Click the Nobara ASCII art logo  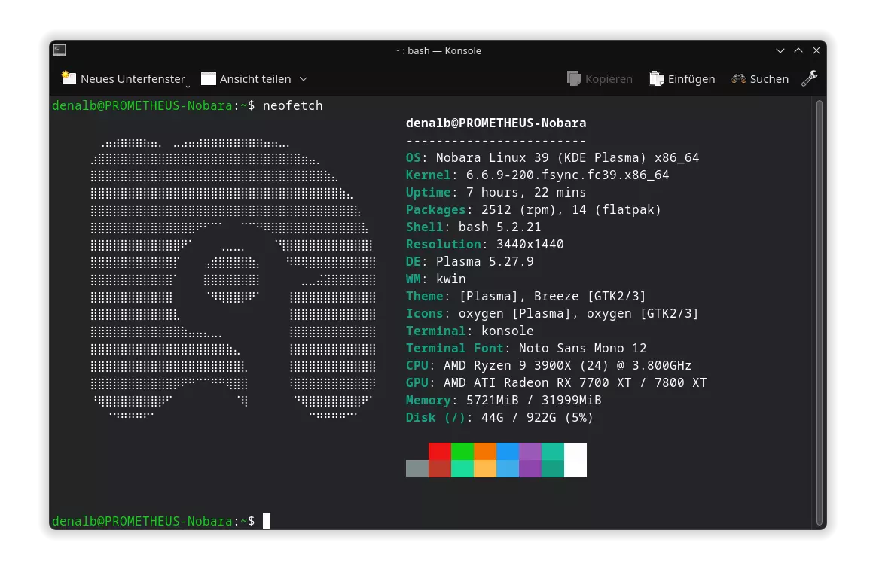pyautogui.click(x=233, y=279)
